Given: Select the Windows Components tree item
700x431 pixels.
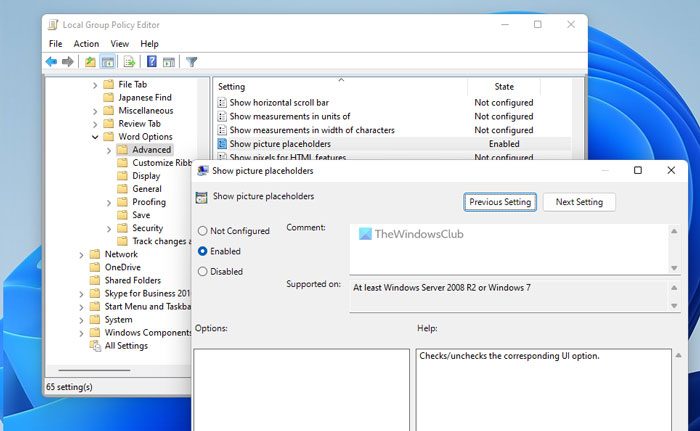Looking at the screenshot, I should 148,333.
